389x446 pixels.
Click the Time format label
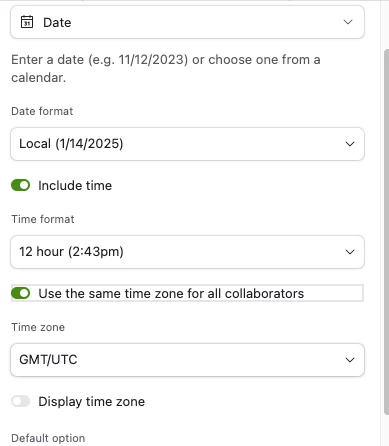[43, 219]
